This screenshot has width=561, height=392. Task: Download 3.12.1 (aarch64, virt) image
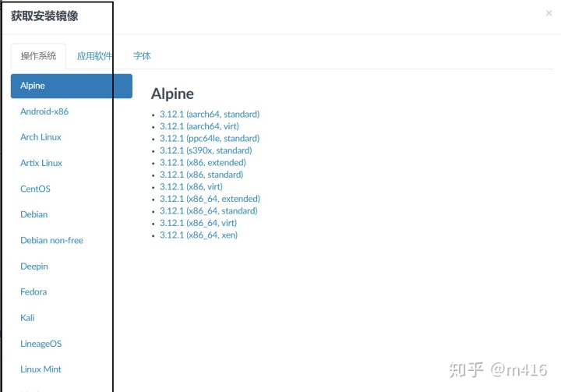tap(199, 126)
